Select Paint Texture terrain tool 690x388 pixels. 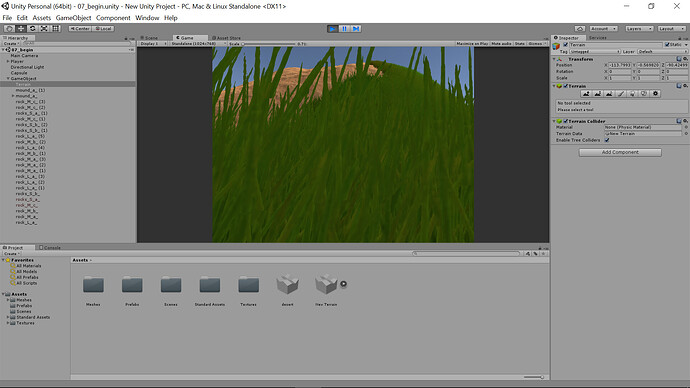pos(621,94)
